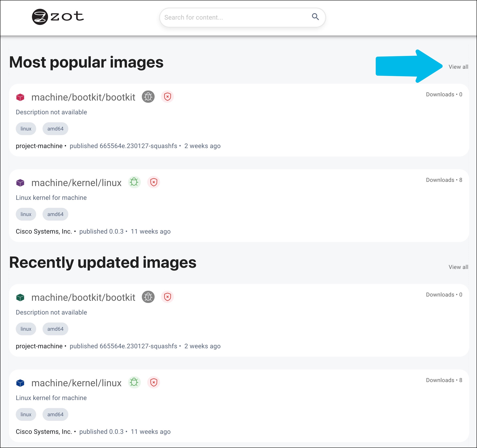The image size is (477, 448).
Task: Click 'View all' next to Most popular images
Action: 458,67
